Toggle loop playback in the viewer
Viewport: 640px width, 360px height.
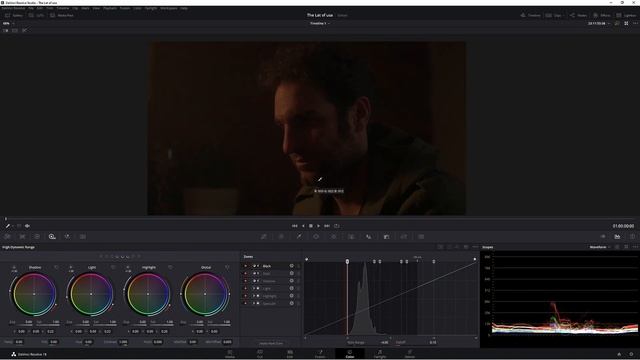pyautogui.click(x=337, y=226)
